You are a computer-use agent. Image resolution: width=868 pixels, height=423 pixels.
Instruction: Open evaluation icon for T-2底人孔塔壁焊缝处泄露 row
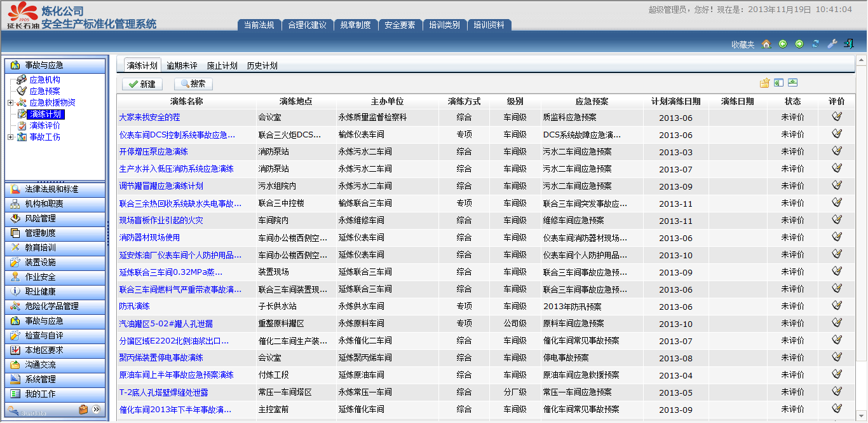(837, 391)
